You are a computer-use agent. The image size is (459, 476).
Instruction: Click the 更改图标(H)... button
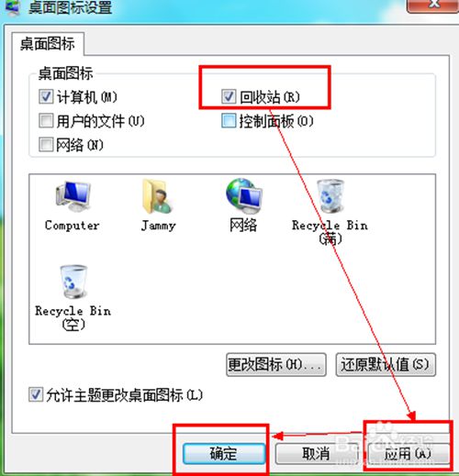tap(276, 365)
